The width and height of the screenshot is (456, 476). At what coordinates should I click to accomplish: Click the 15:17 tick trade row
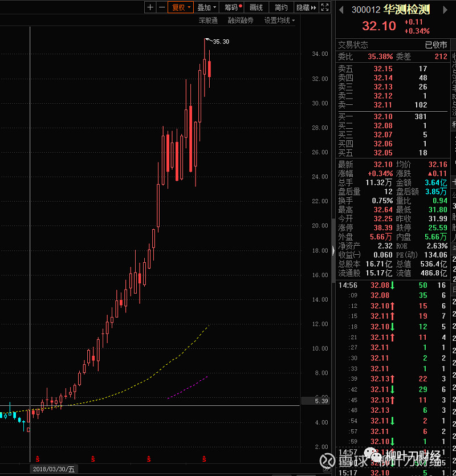392,473
